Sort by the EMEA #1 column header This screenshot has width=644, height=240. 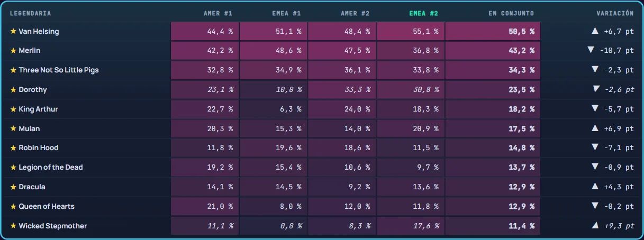[287, 13]
